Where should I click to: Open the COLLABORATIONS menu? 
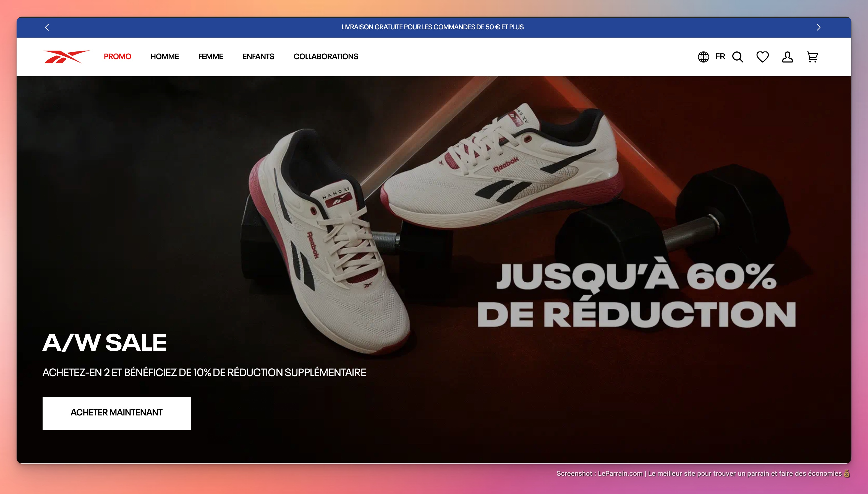[326, 57]
